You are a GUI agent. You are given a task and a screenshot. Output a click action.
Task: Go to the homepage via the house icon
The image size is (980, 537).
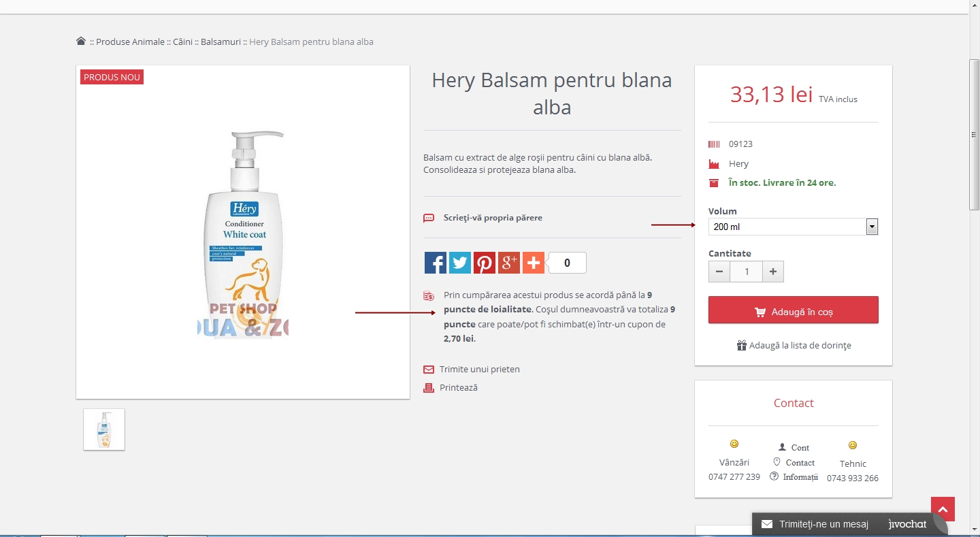(x=81, y=42)
